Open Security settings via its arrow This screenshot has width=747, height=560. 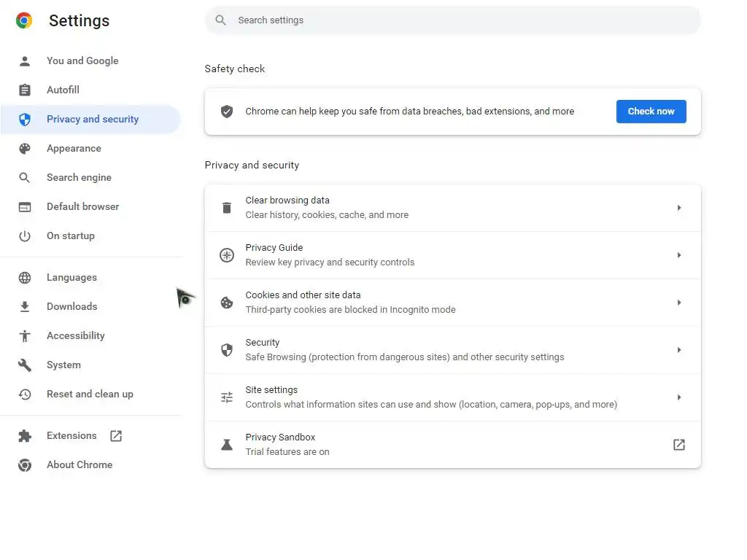point(679,350)
